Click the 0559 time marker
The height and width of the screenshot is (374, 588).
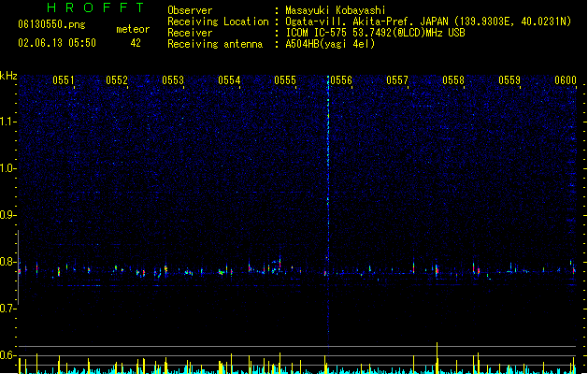[x=509, y=80]
